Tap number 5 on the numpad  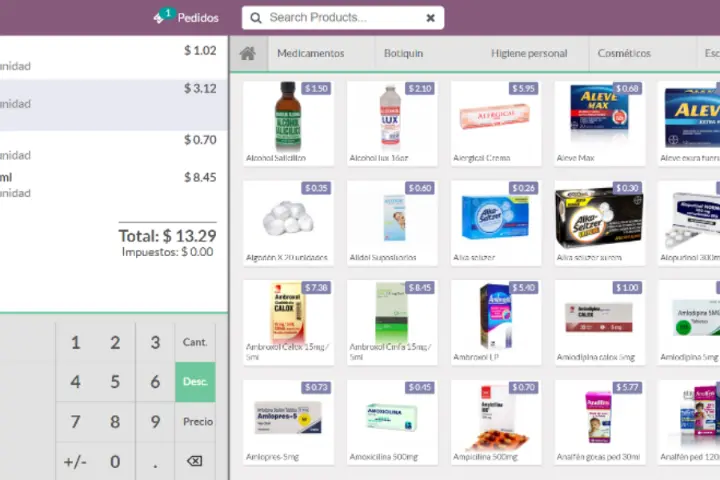(x=115, y=382)
